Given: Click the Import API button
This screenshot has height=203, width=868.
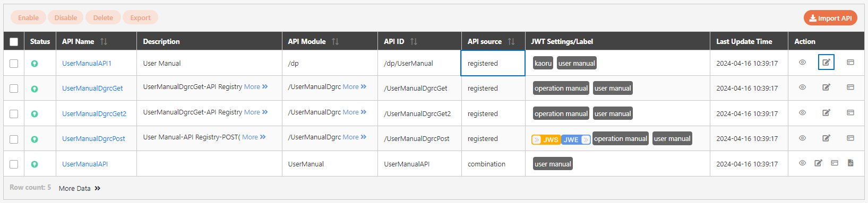Looking at the screenshot, I should click(830, 18).
